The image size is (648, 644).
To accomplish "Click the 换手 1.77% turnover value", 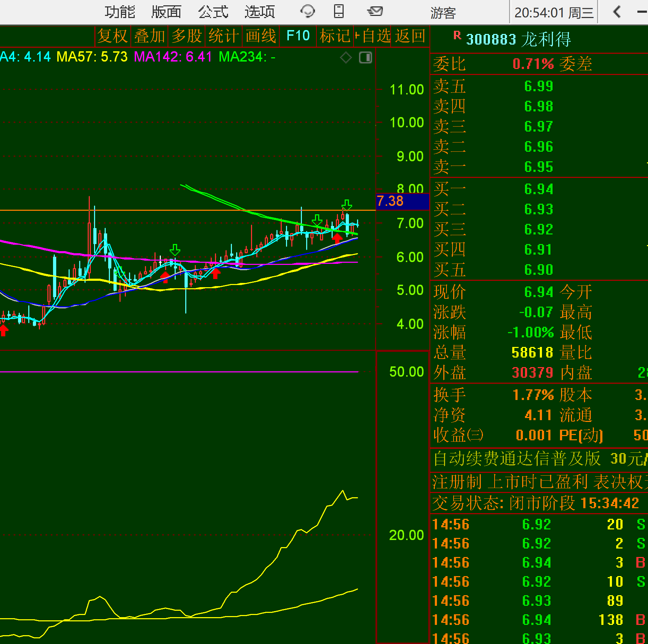I will [x=533, y=395].
